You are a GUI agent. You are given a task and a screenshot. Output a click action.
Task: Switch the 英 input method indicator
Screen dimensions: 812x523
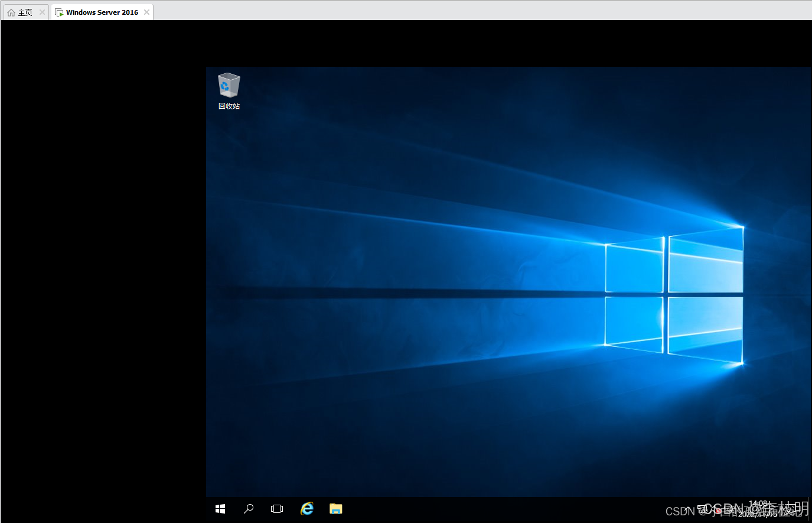[731, 509]
